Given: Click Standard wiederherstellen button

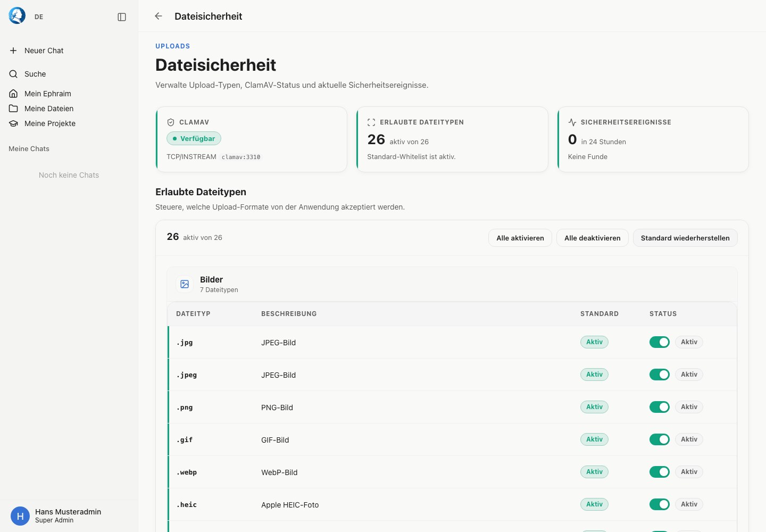Looking at the screenshot, I should click(685, 238).
